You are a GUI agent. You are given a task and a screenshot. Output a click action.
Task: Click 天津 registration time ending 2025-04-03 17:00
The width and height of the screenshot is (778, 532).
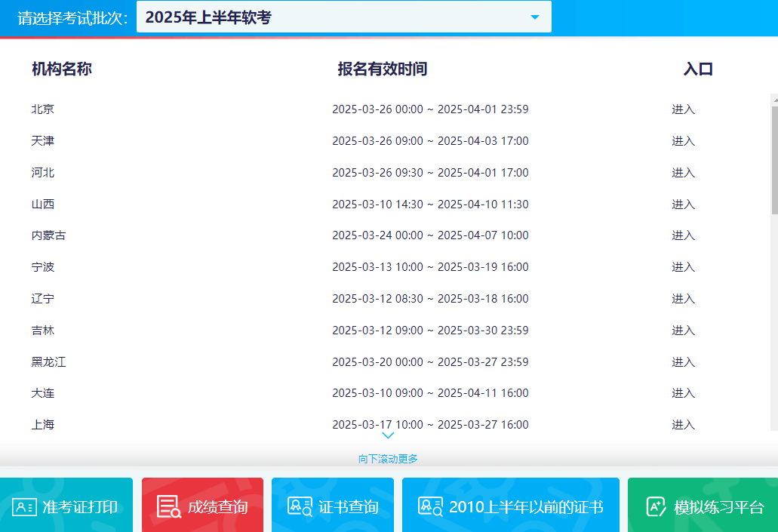point(430,141)
